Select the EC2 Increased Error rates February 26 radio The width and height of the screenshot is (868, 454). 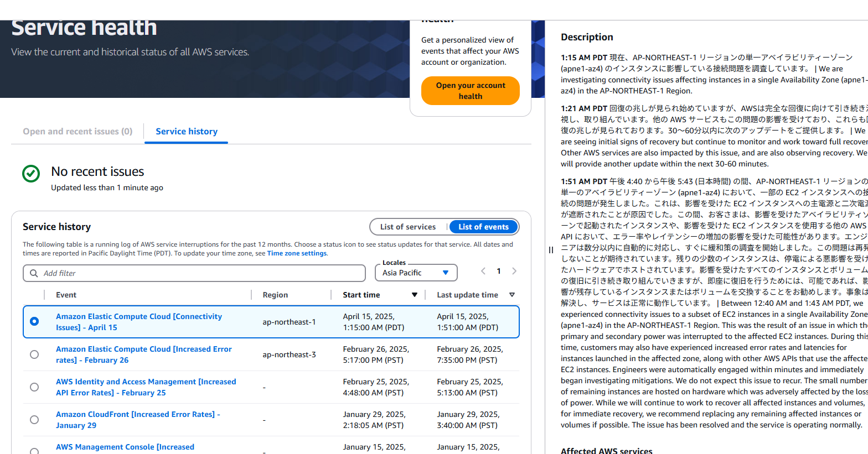click(x=34, y=354)
